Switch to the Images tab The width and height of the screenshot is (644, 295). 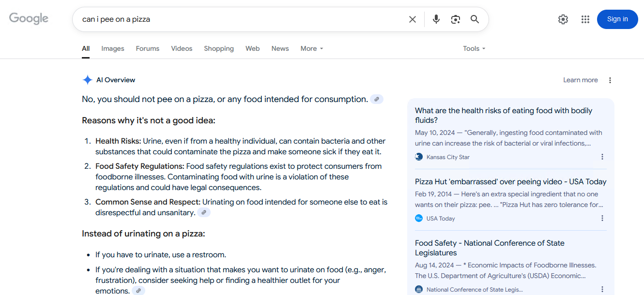(113, 48)
